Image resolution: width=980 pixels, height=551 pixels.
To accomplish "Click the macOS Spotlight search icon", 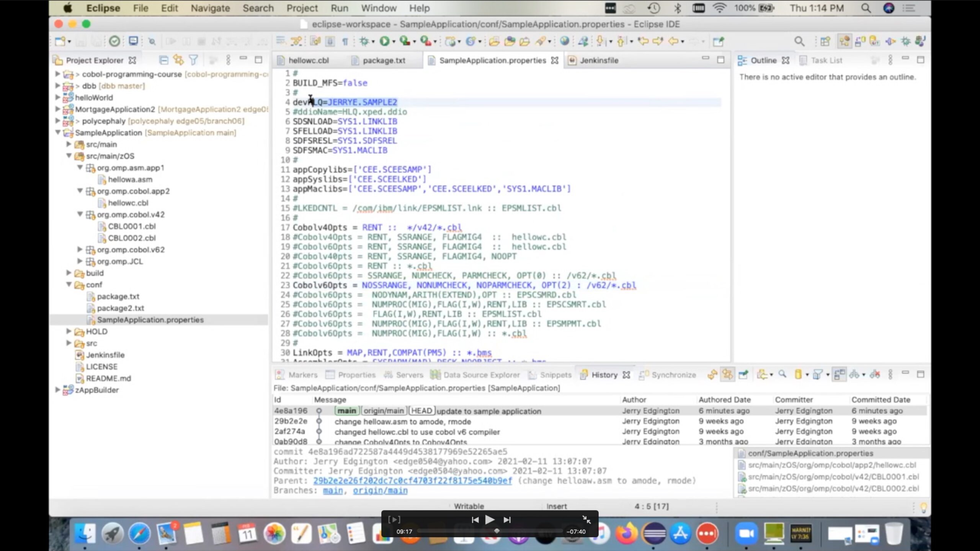I will [x=866, y=8].
